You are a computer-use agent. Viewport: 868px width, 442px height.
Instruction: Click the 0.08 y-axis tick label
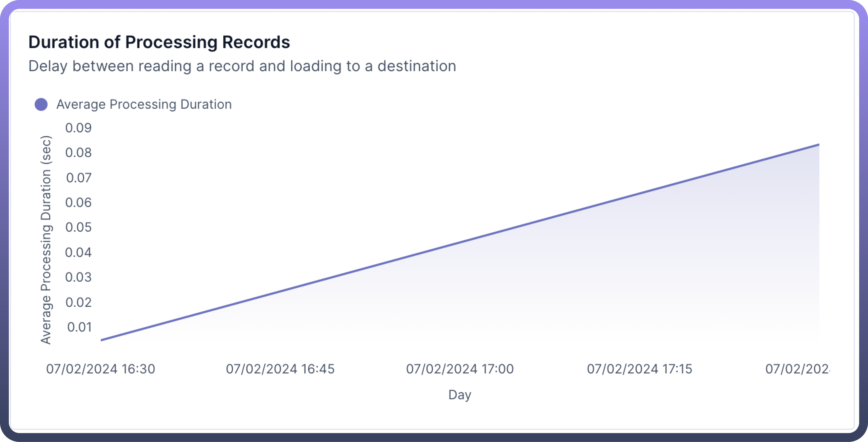pos(78,153)
